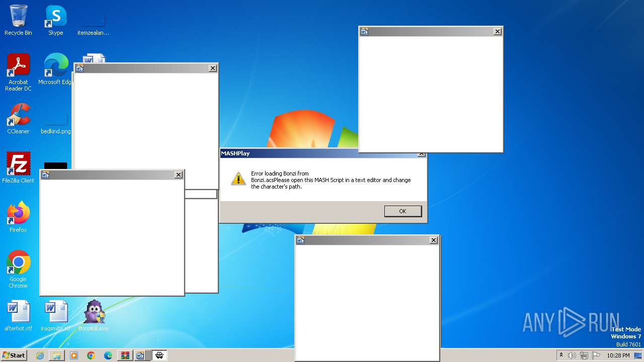The width and height of the screenshot is (644, 362).
Task: Open the Recycle Bin desktop icon
Action: (x=18, y=20)
